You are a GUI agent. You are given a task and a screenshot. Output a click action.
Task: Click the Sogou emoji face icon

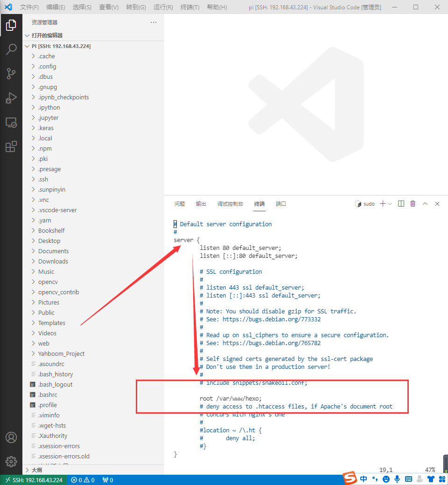(386, 479)
